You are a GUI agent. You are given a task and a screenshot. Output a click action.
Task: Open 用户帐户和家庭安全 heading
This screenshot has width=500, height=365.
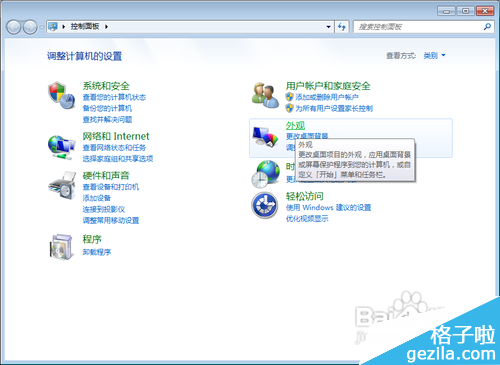coord(328,86)
